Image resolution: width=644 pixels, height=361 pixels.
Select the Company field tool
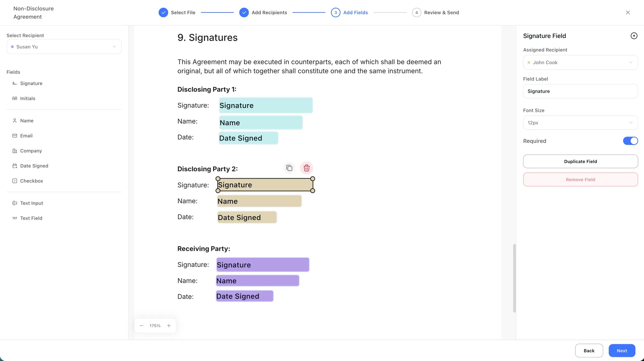pos(31,151)
